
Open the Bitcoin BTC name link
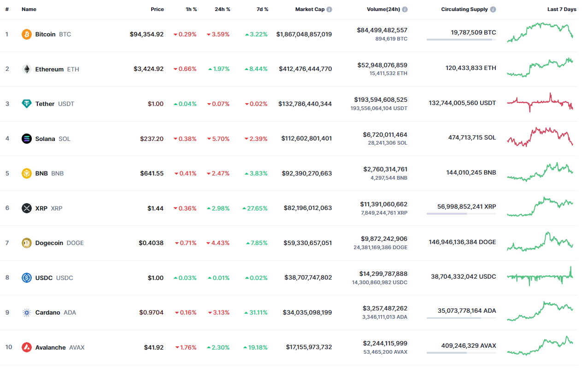53,34
